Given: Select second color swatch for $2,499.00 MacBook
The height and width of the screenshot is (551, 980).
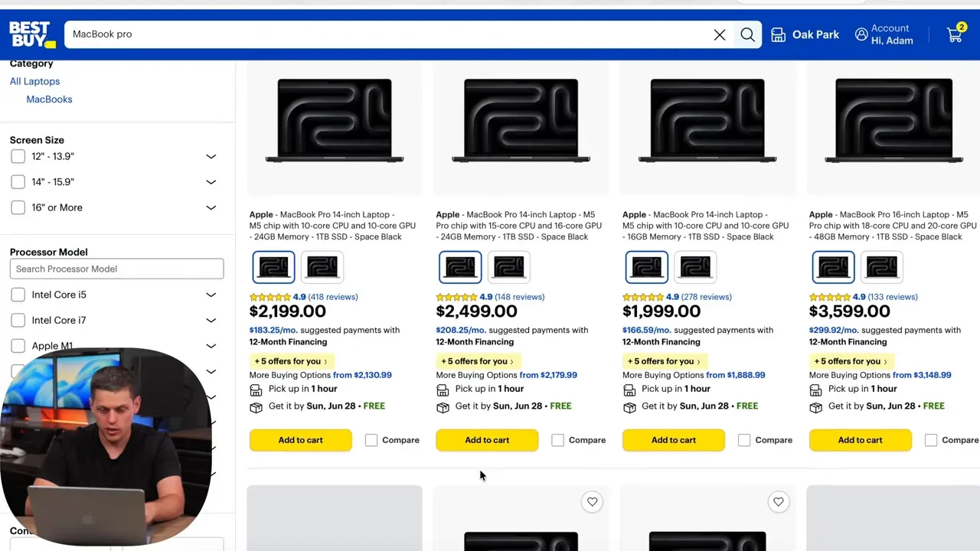Looking at the screenshot, I should pos(509,267).
